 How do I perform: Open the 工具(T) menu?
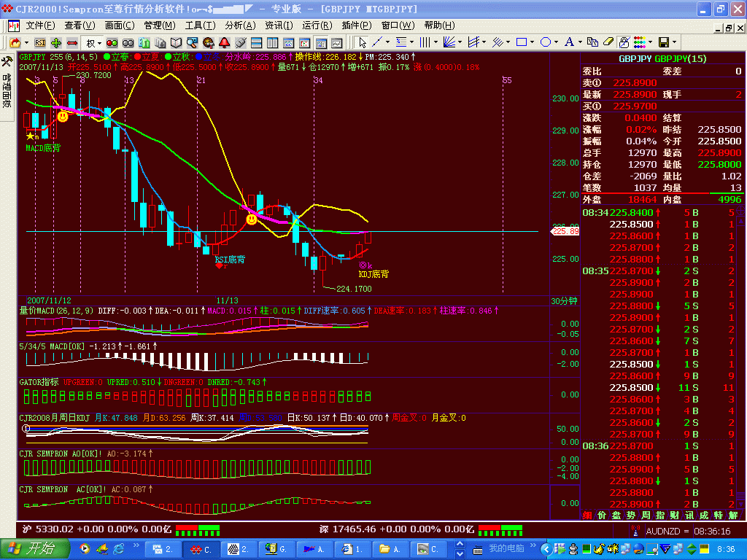(x=200, y=26)
